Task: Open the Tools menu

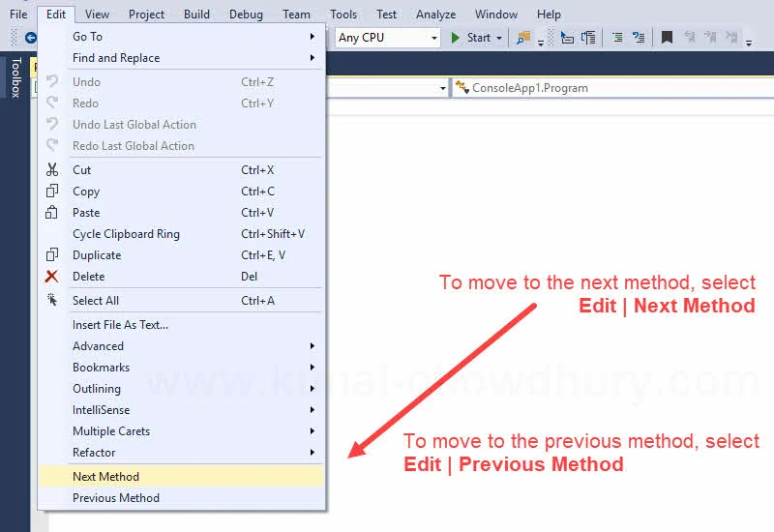Action: click(343, 15)
